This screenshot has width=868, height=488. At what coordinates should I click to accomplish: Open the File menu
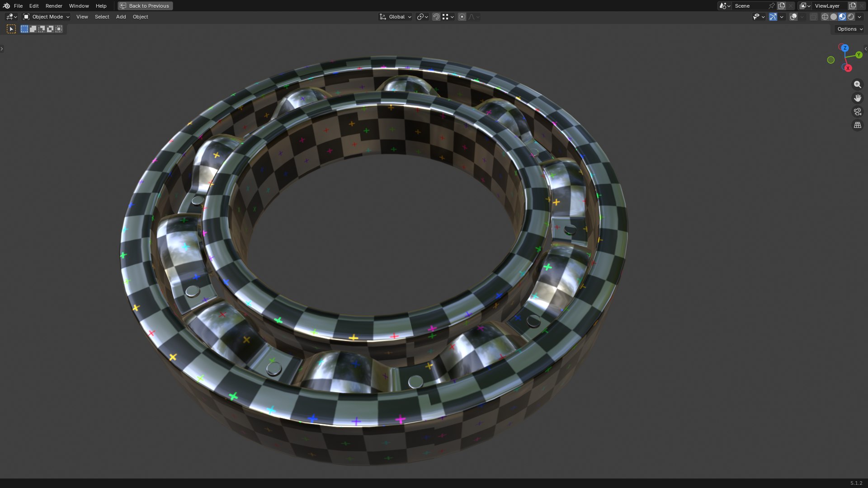pyautogui.click(x=18, y=6)
